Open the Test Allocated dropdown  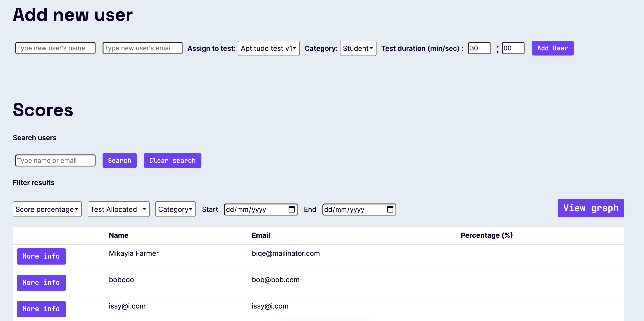coord(118,209)
